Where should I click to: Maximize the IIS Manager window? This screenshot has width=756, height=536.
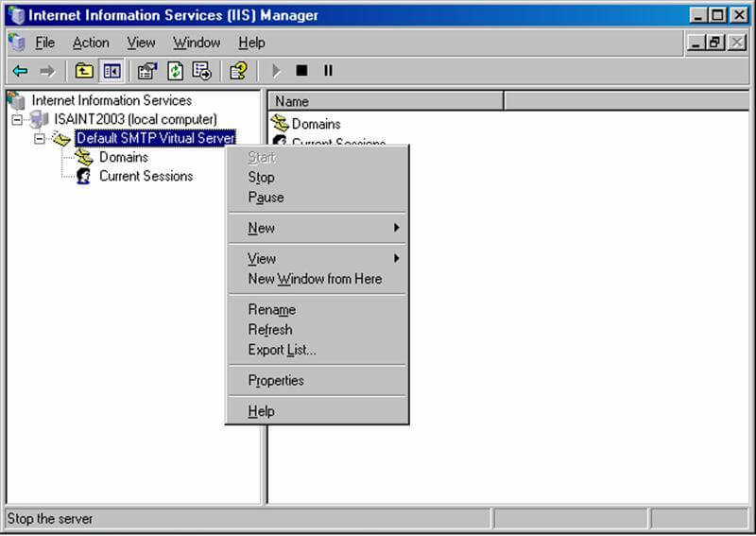pos(717,15)
